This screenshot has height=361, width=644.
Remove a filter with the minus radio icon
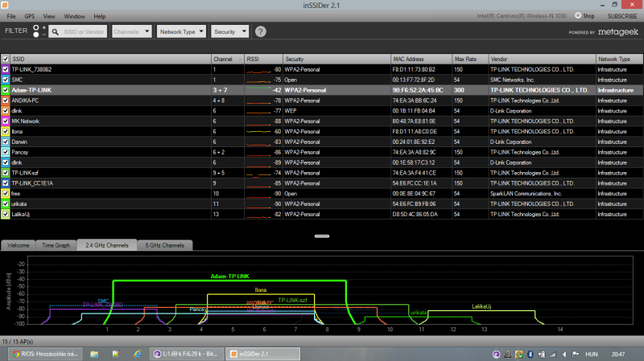point(36,35)
